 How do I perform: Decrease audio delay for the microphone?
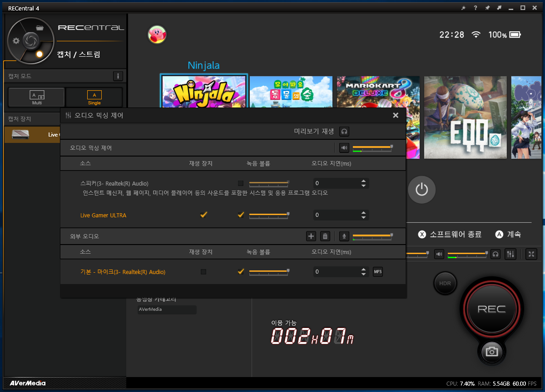[363, 274]
